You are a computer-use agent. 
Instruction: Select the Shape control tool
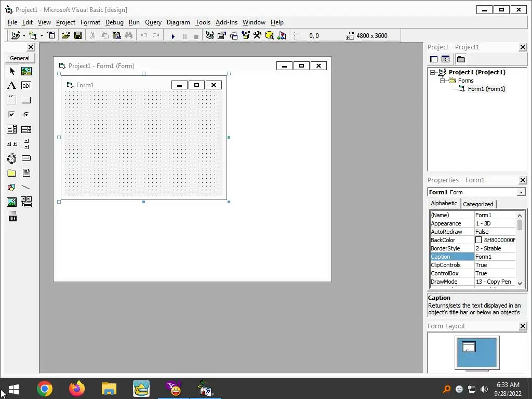pos(12,187)
